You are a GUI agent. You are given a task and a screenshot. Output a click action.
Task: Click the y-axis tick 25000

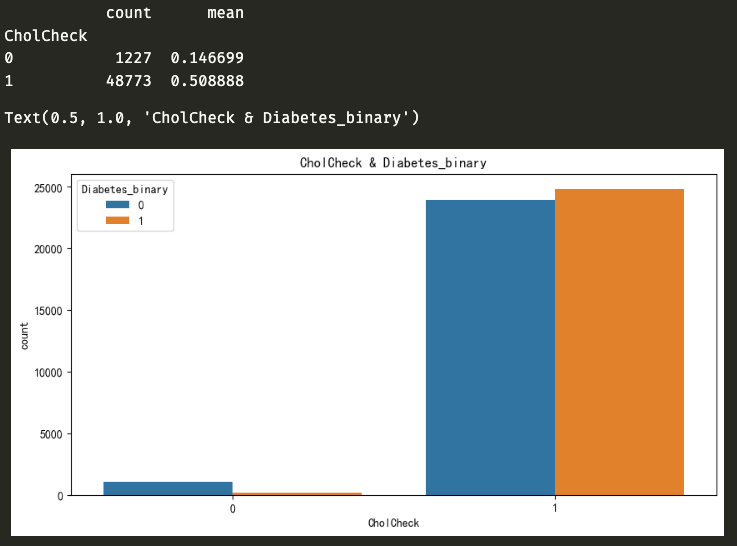(48, 188)
